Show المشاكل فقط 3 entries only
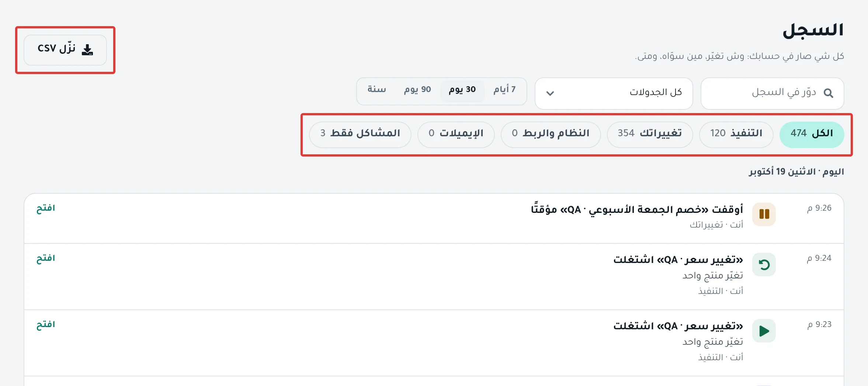Viewport: 868px width, 386px height. pos(360,134)
